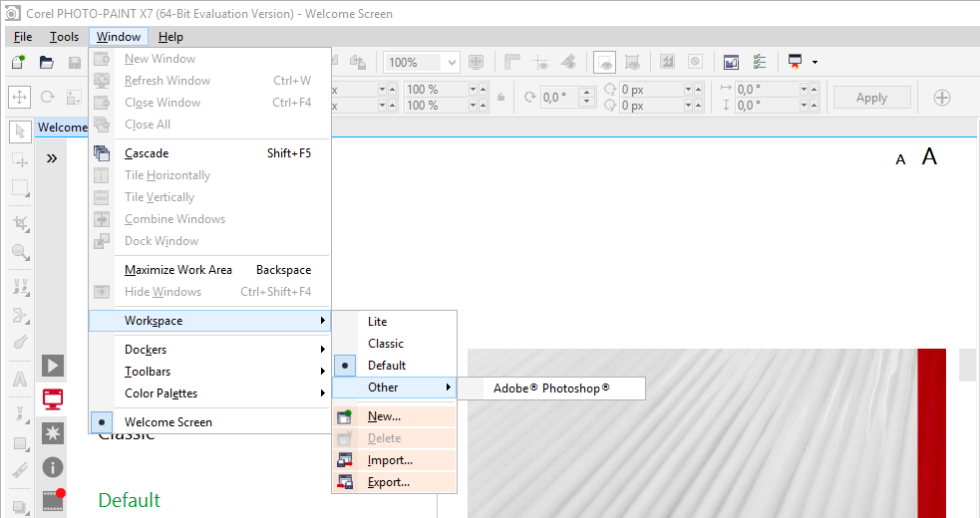Image resolution: width=980 pixels, height=518 pixels.
Task: Click the large A font size button
Action: click(929, 156)
